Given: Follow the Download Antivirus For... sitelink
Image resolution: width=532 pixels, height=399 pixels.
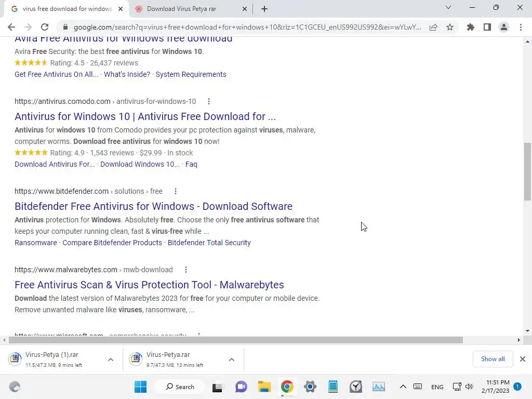Looking at the screenshot, I should (x=55, y=164).
